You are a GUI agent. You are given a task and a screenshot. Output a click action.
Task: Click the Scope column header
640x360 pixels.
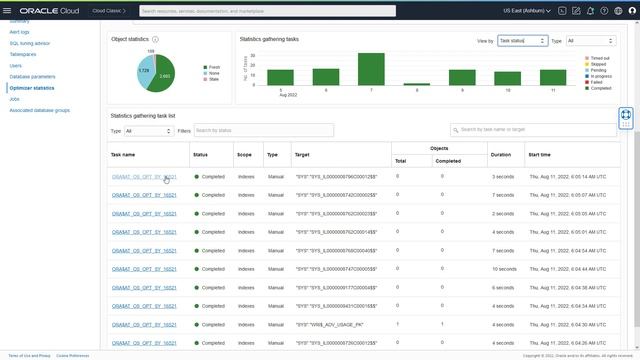244,155
